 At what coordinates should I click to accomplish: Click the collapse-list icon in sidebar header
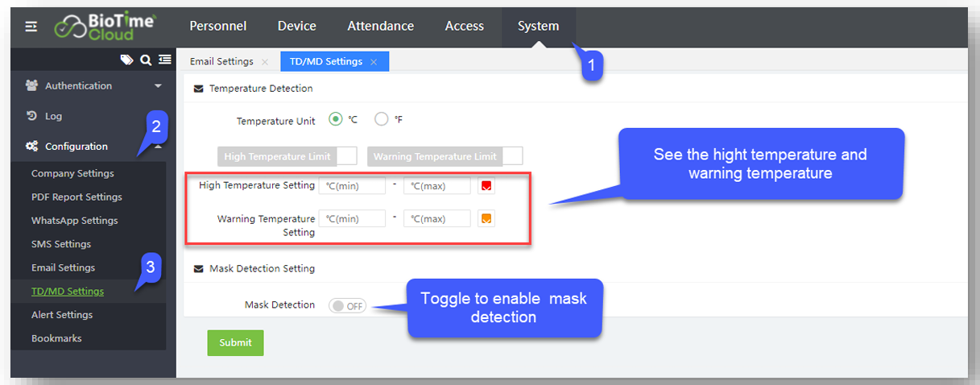[164, 59]
